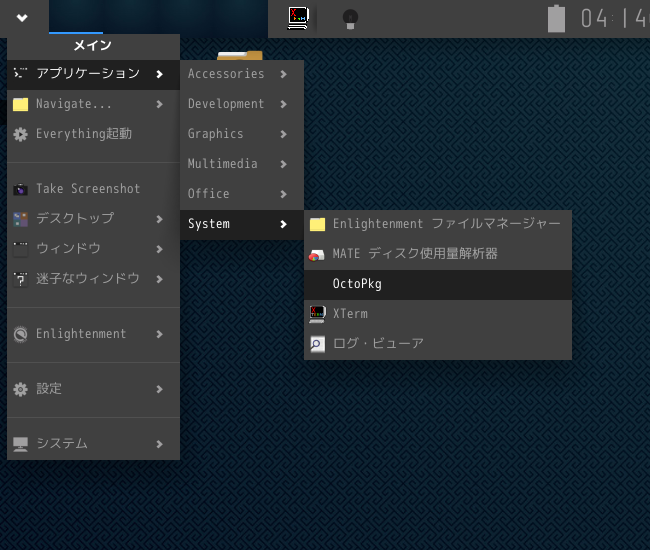
Task: Launch OctoPkg from the System submenu
Action: coord(438,284)
